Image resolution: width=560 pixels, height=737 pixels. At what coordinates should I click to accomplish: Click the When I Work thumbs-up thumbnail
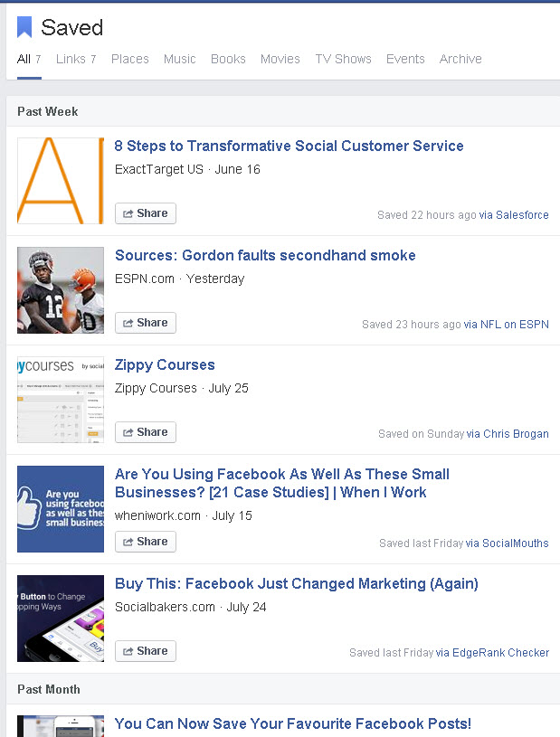point(60,508)
